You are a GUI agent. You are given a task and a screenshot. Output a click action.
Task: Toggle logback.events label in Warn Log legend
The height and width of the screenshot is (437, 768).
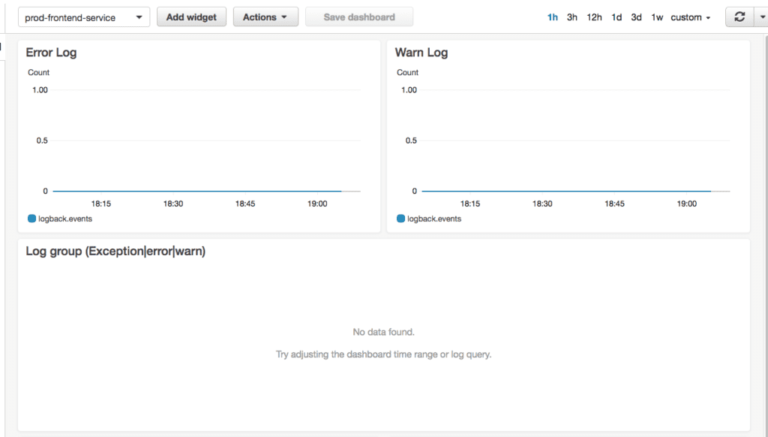click(435, 219)
